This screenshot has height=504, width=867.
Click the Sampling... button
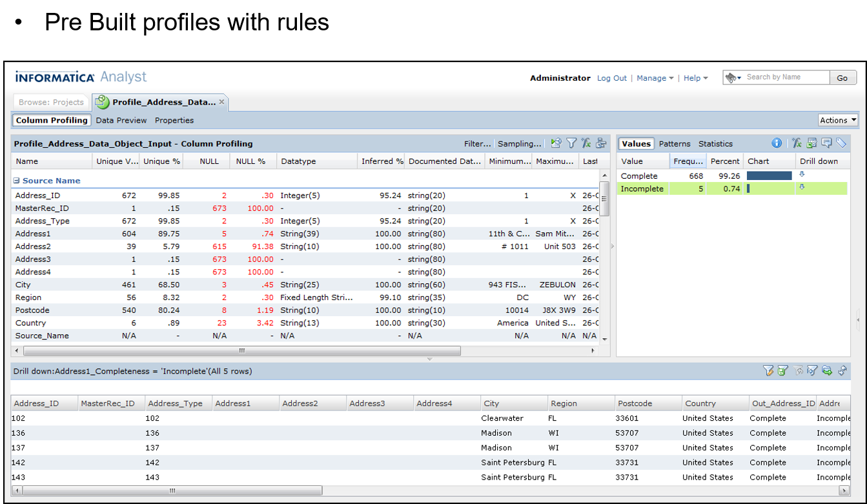coord(520,144)
